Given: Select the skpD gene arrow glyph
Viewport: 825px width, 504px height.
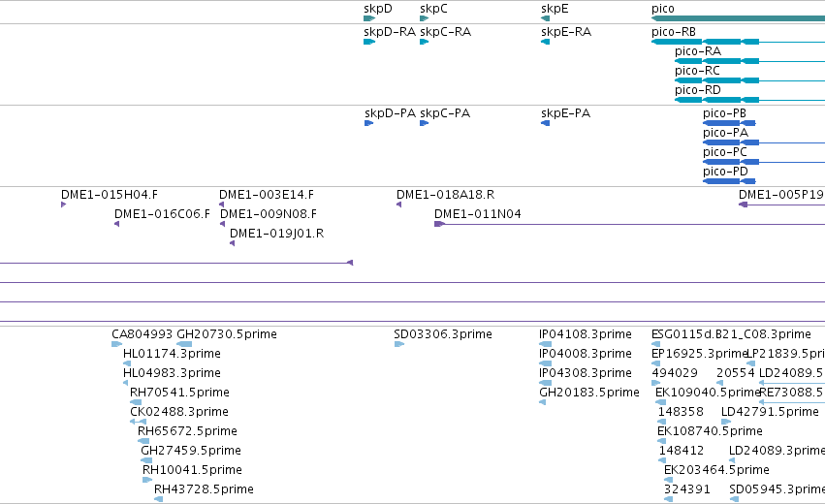Looking at the screenshot, I should coord(369,18).
